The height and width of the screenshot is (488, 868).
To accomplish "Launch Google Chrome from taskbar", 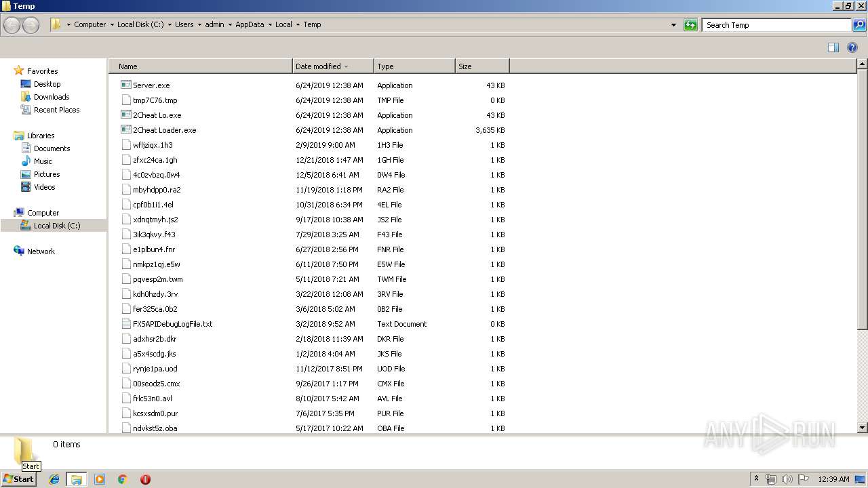I will [x=122, y=479].
